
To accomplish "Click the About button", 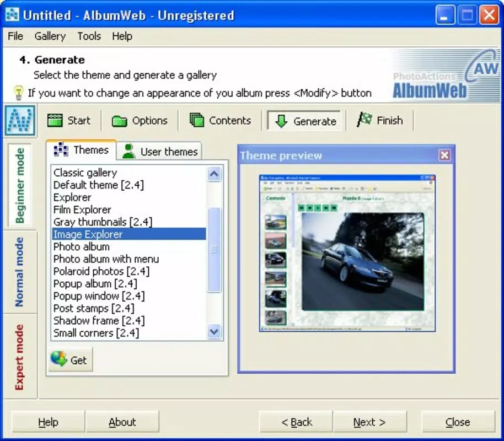I will tap(122, 422).
